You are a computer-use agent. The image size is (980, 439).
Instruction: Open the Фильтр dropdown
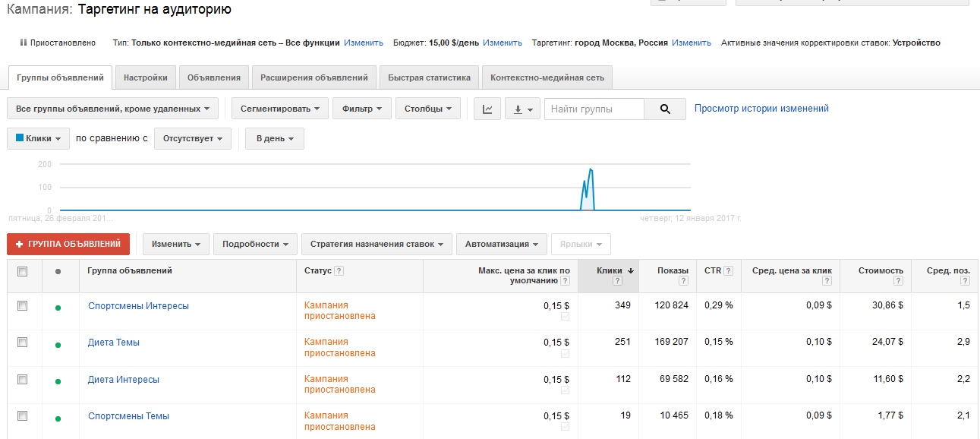tap(362, 109)
